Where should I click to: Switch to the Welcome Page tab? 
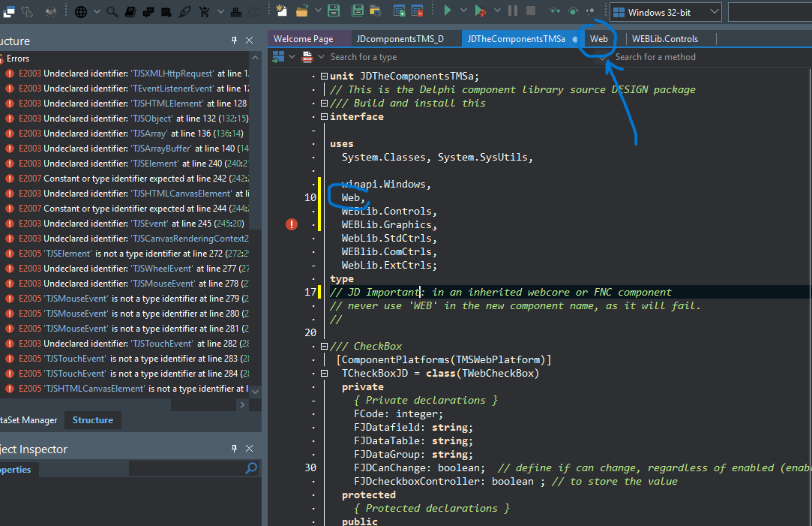point(303,38)
